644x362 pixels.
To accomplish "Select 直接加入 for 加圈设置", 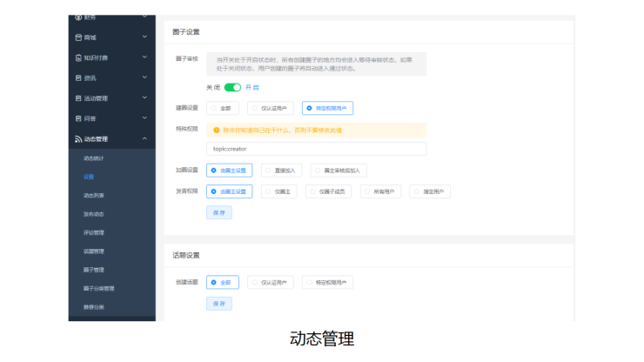I will 281,170.
